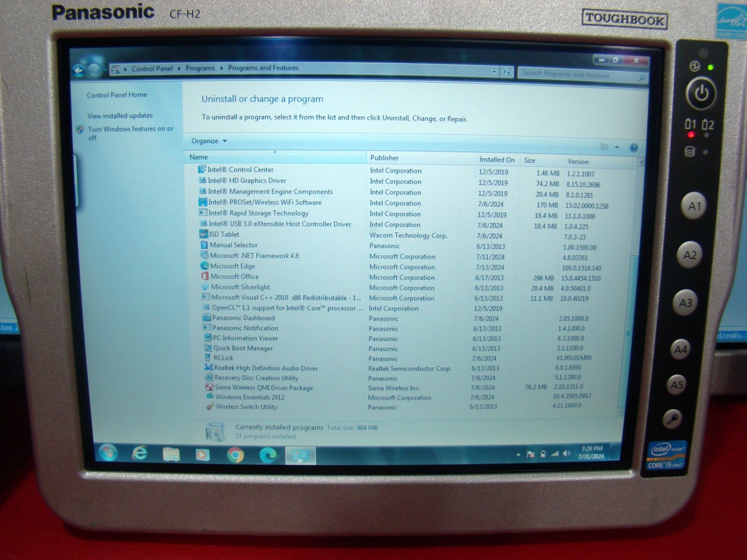Screen dimensions: 747x560
Task: Select the Intel PROSet/Wireless WiFi Software icon
Action: pyautogui.click(x=203, y=202)
